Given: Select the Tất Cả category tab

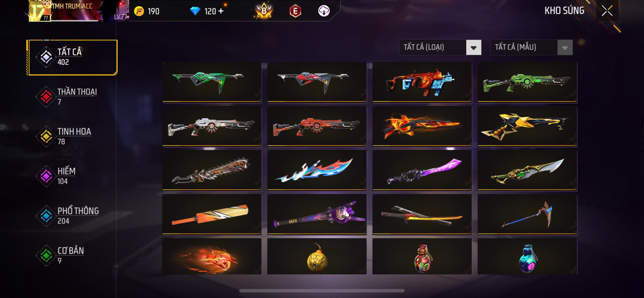Looking at the screenshot, I should pos(73,57).
